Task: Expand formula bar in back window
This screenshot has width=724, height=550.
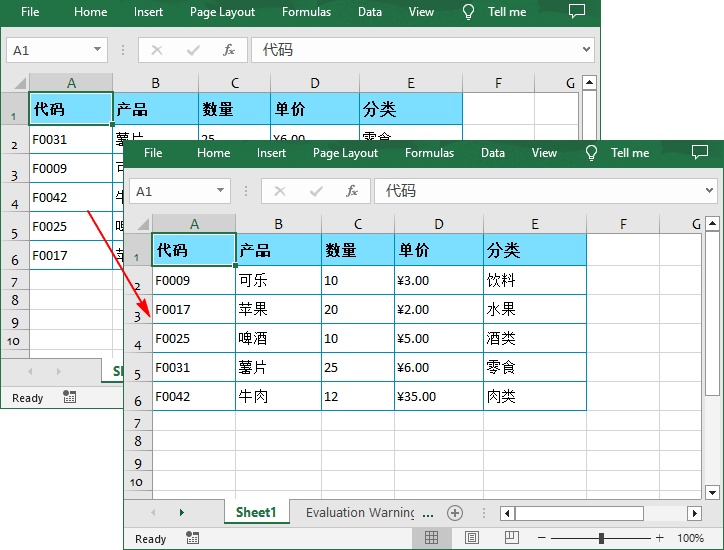Action: pos(586,49)
